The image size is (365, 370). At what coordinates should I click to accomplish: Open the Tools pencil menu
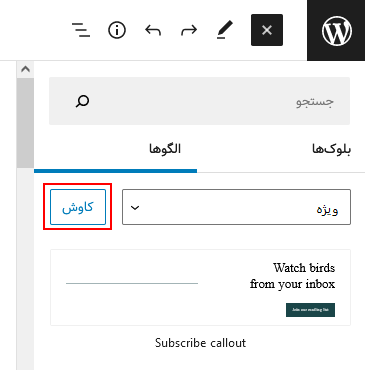pos(225,30)
